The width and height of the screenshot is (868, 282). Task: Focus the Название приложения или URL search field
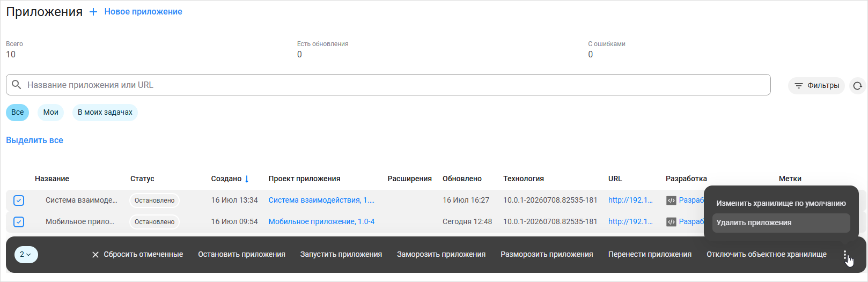[388, 85]
